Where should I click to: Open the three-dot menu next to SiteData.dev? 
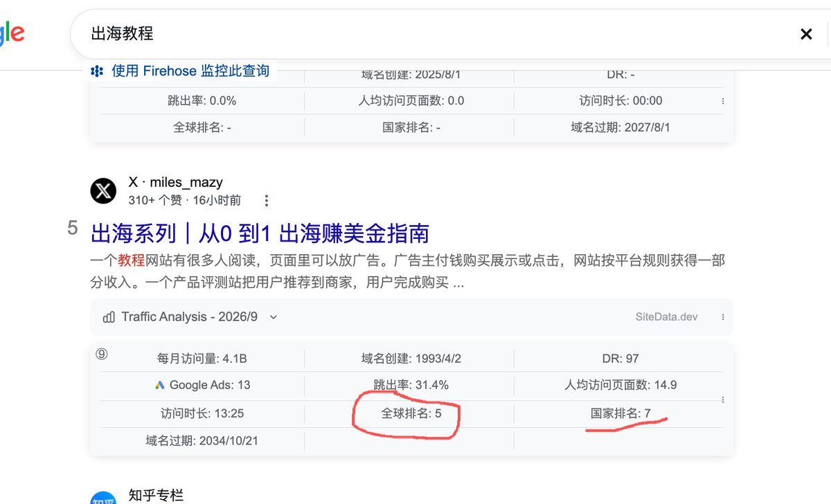(x=723, y=317)
